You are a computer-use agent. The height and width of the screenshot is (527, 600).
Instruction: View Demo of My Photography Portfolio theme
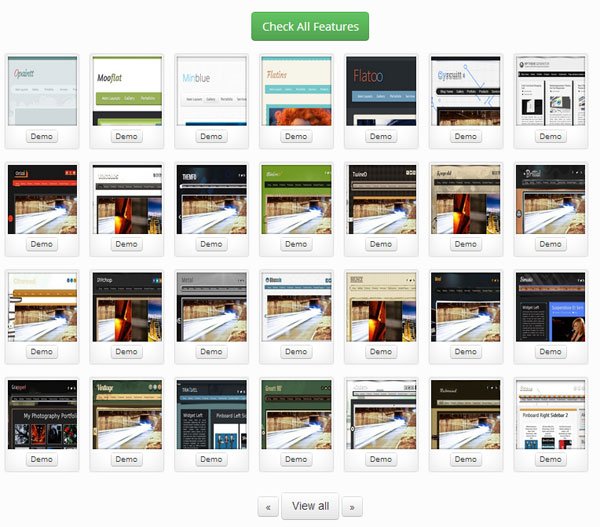pyautogui.click(x=42, y=459)
